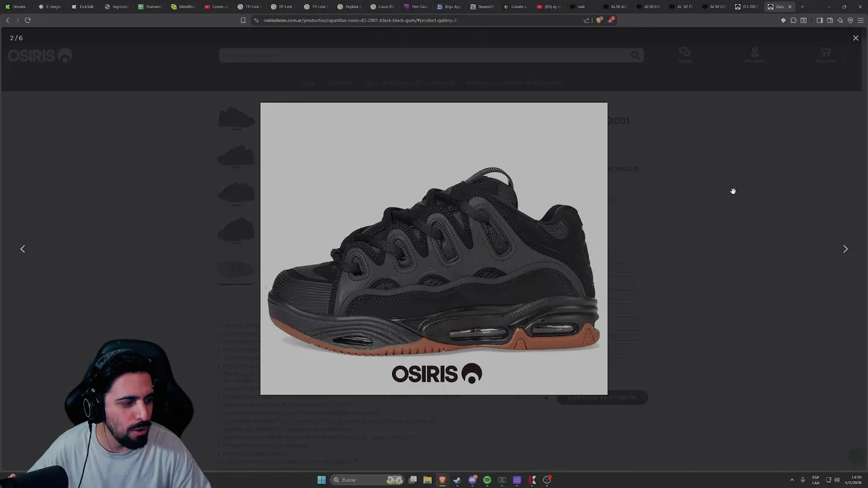Open the Brave VPN toolbar icon
The height and width of the screenshot is (488, 868).
[x=850, y=20]
